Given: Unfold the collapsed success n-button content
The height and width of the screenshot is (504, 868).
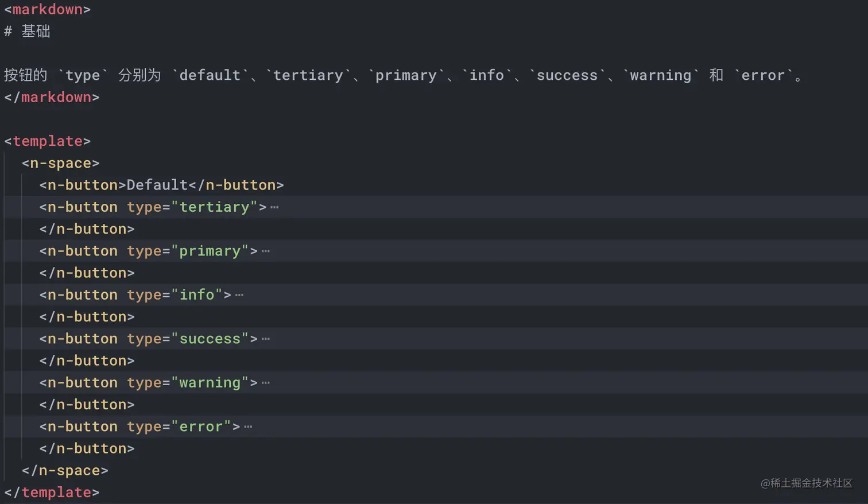Looking at the screenshot, I should [265, 339].
